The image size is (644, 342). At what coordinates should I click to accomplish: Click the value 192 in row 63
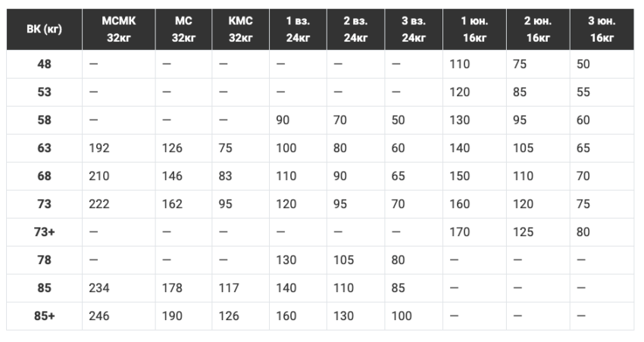[x=99, y=148]
